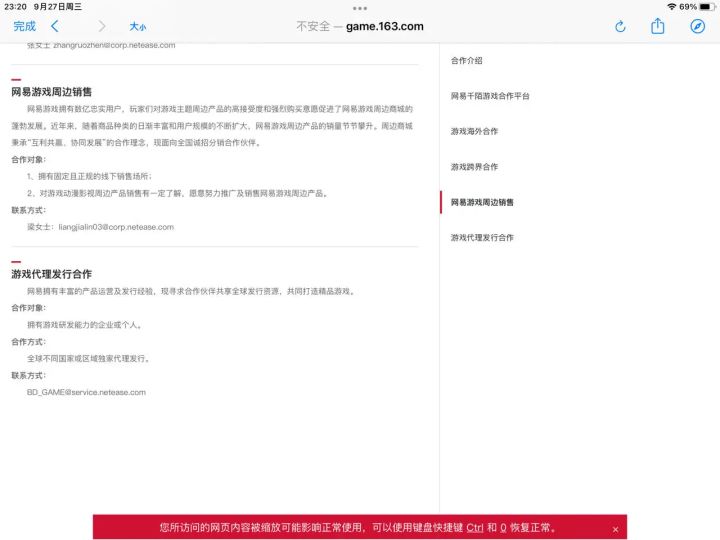Tap the game.163.com address bar
720x540 pixels.
pos(360,26)
